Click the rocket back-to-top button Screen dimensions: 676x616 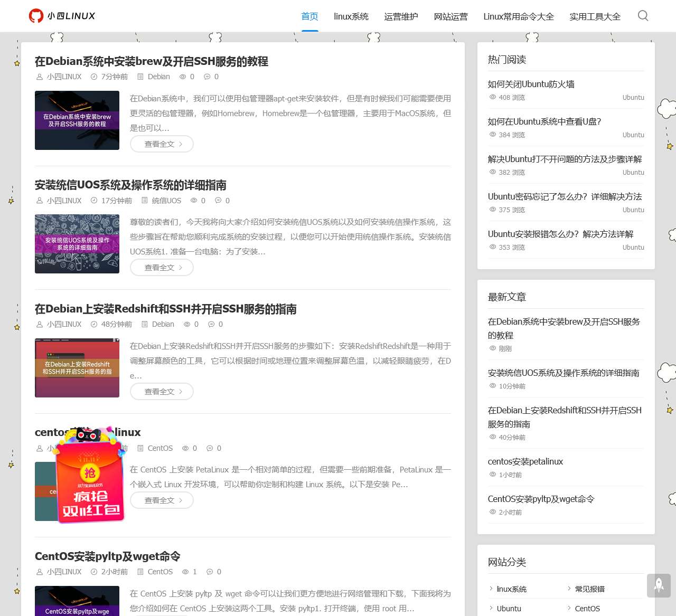(x=659, y=584)
